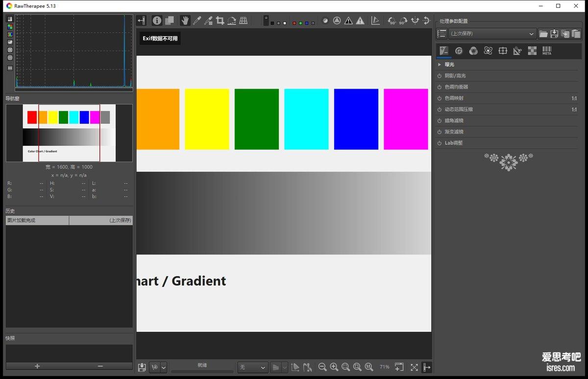Fit whole image to screen
Viewport: 588px width, 379px height.
point(346,367)
